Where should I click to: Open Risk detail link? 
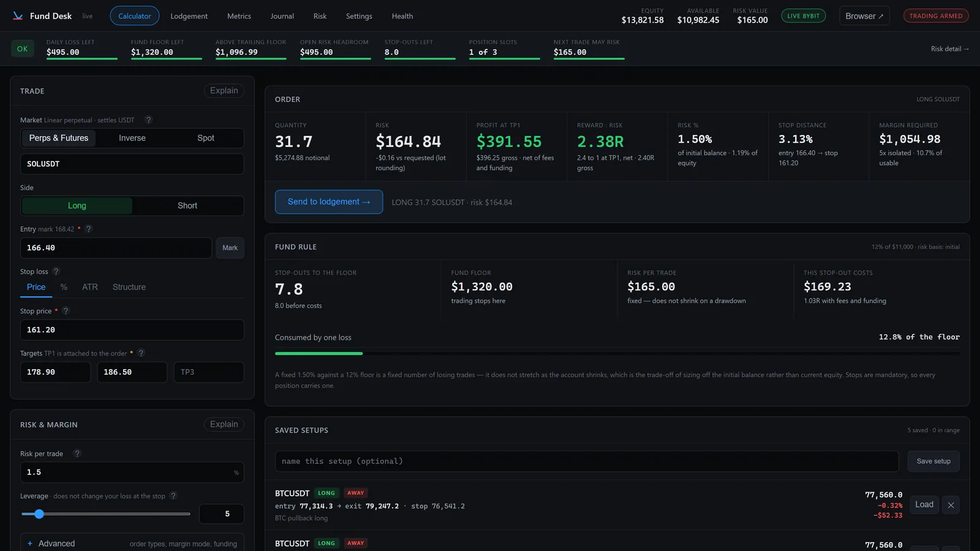950,49
